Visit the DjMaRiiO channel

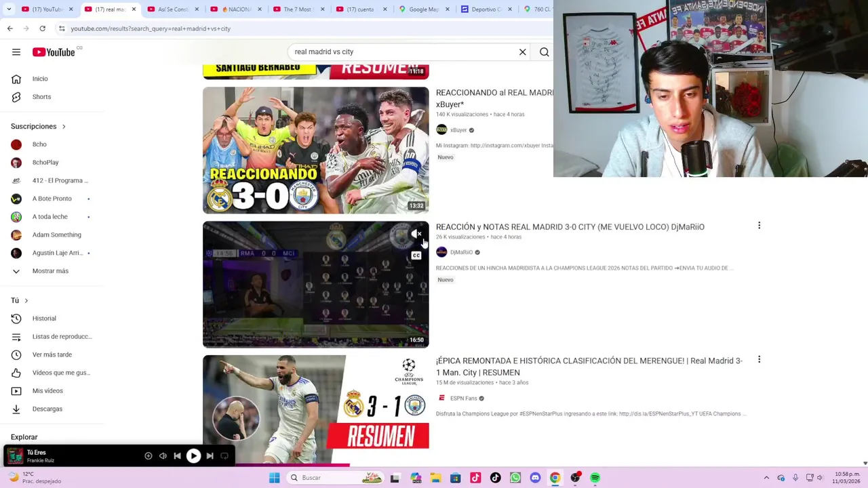pos(461,252)
